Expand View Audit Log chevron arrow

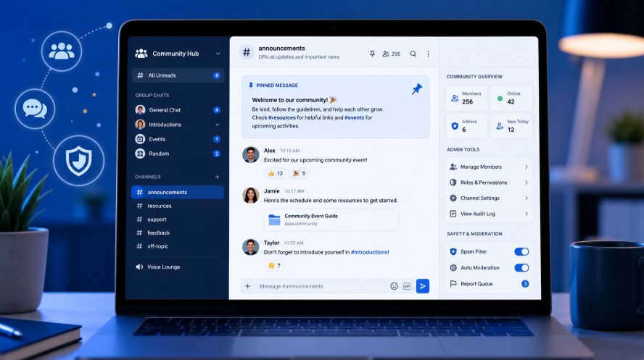coord(526,214)
